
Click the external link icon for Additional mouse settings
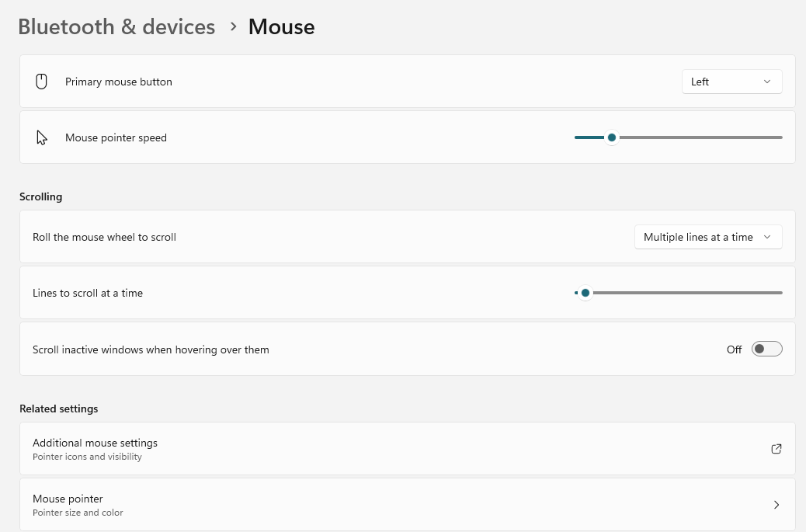776,449
